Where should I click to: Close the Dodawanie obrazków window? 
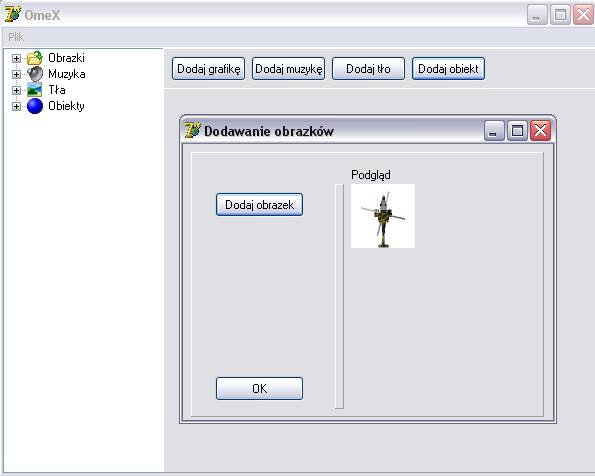tap(540, 131)
